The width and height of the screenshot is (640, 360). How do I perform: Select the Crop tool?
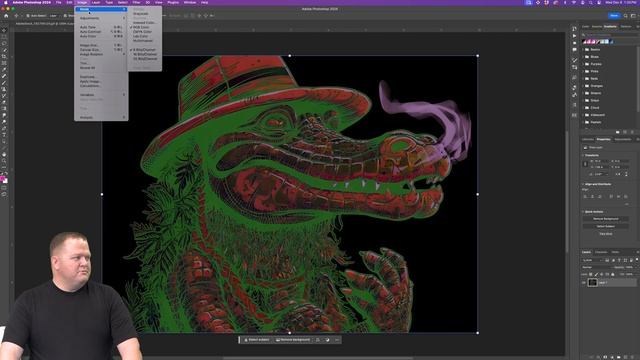[4, 56]
